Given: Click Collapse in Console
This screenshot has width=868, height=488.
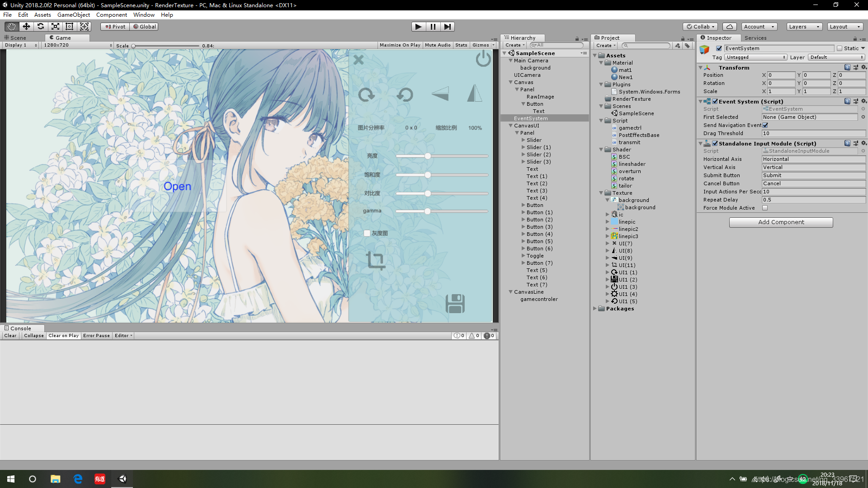Looking at the screenshot, I should pyautogui.click(x=34, y=336).
